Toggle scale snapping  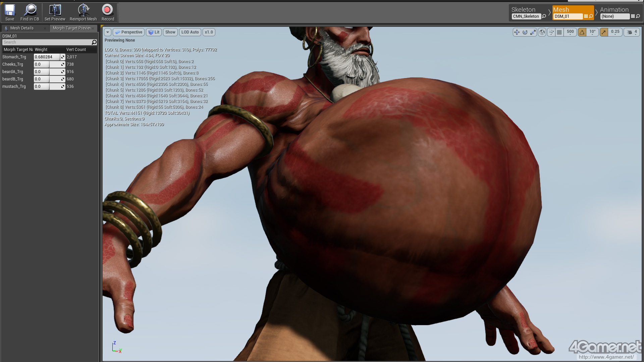pyautogui.click(x=604, y=32)
